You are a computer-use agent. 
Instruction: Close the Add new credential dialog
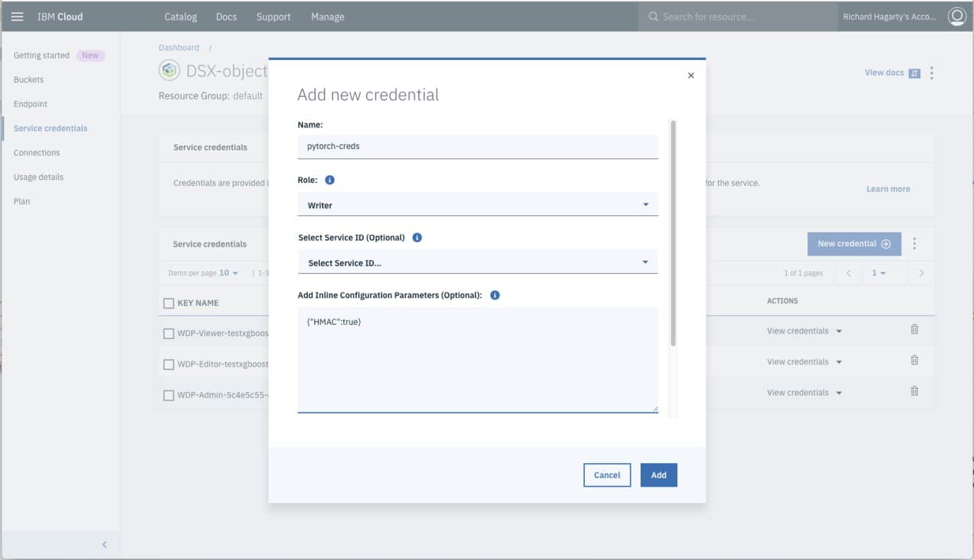691,76
